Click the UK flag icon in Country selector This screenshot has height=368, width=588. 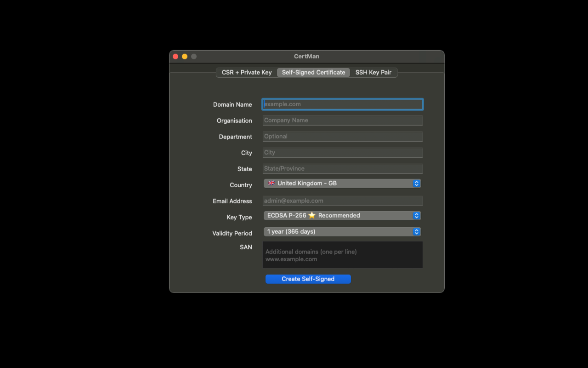click(x=271, y=183)
